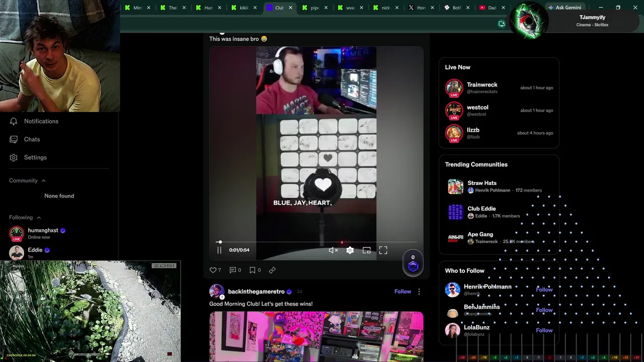Open backinthegameretro's post image
The height and width of the screenshot is (362, 644).
(x=316, y=336)
